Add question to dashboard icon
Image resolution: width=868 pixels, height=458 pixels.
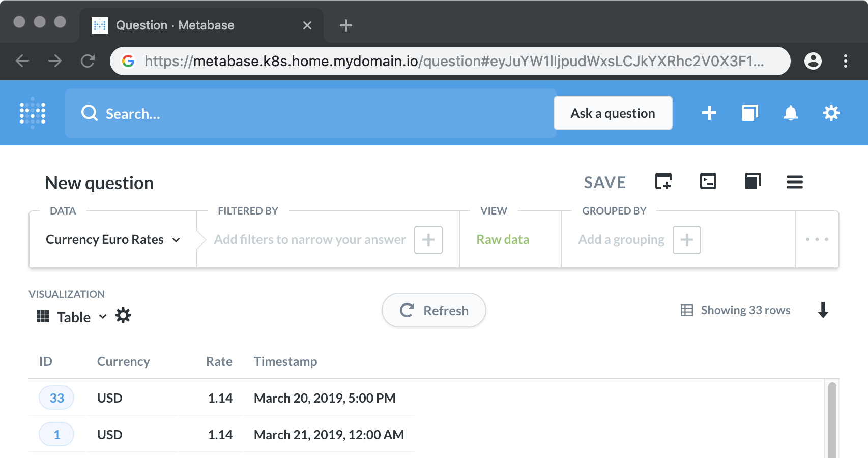(663, 181)
